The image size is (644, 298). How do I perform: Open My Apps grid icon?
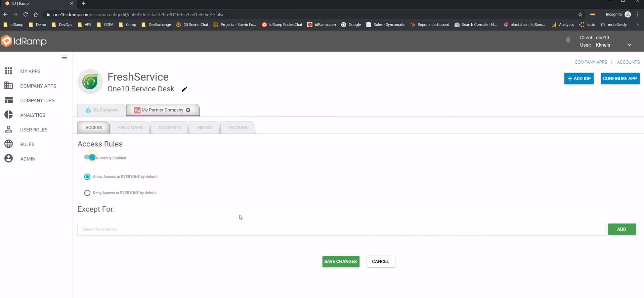click(9, 71)
